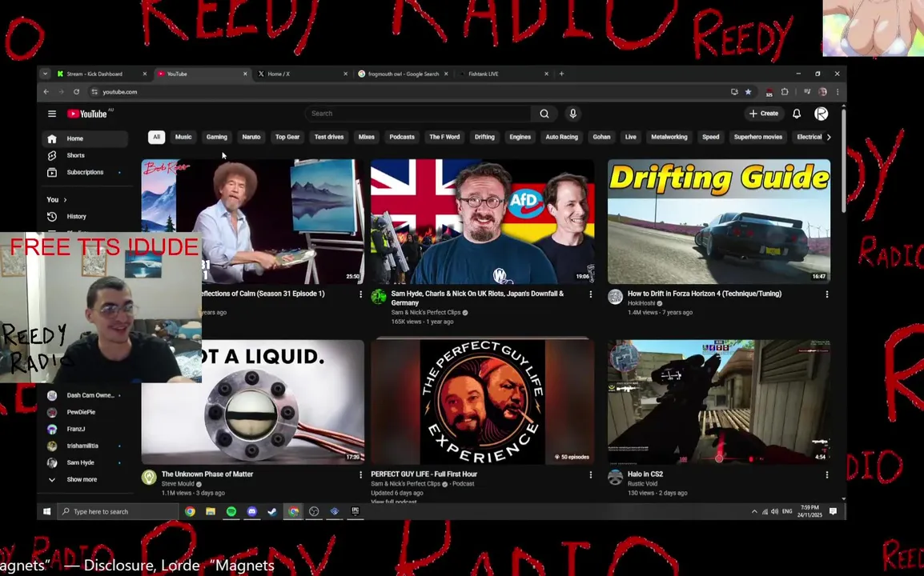The width and height of the screenshot is (924, 576).
Task: Select the Music filter chip
Action: point(183,137)
